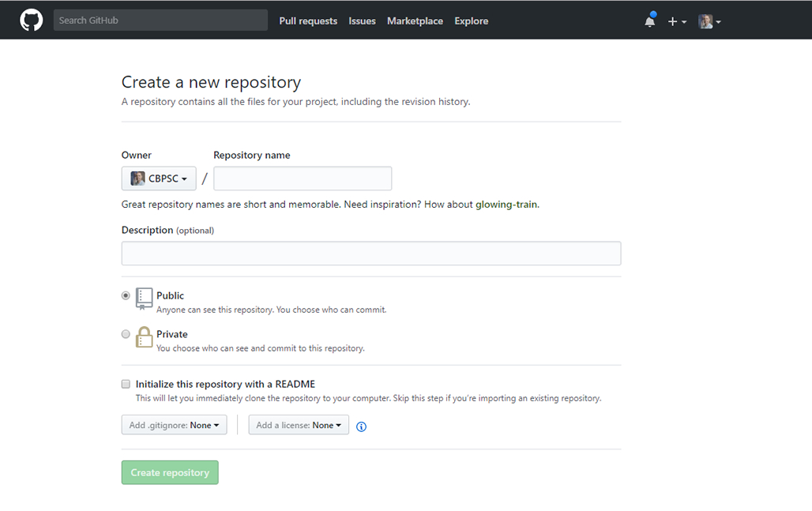Open the Add .gitignore dropdown
The image size is (812, 511).
click(x=174, y=425)
